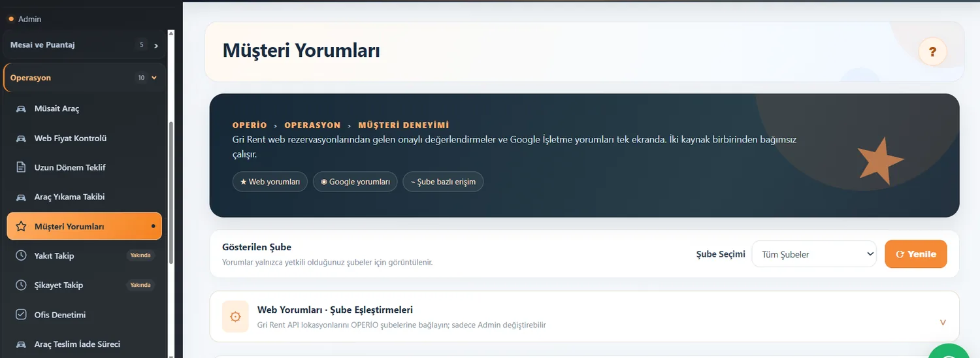
Task: Select the Web yorumları chip
Action: (x=270, y=182)
